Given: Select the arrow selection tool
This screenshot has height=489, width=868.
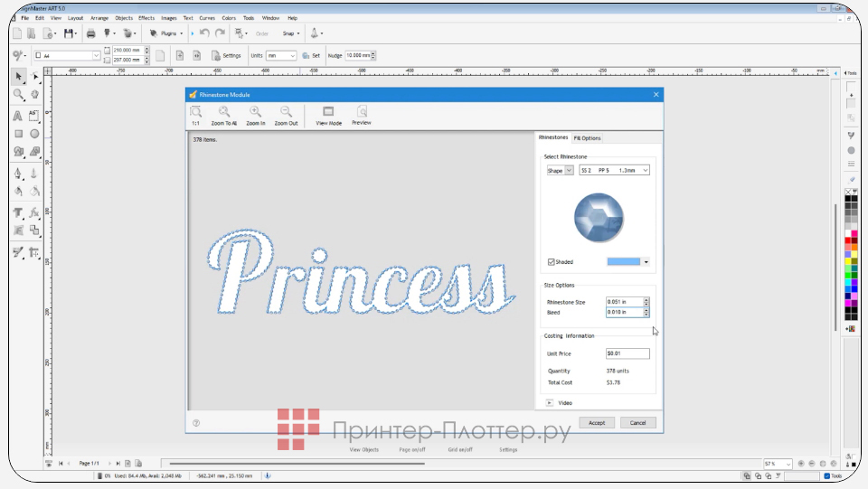Looking at the screenshot, I should click(19, 77).
